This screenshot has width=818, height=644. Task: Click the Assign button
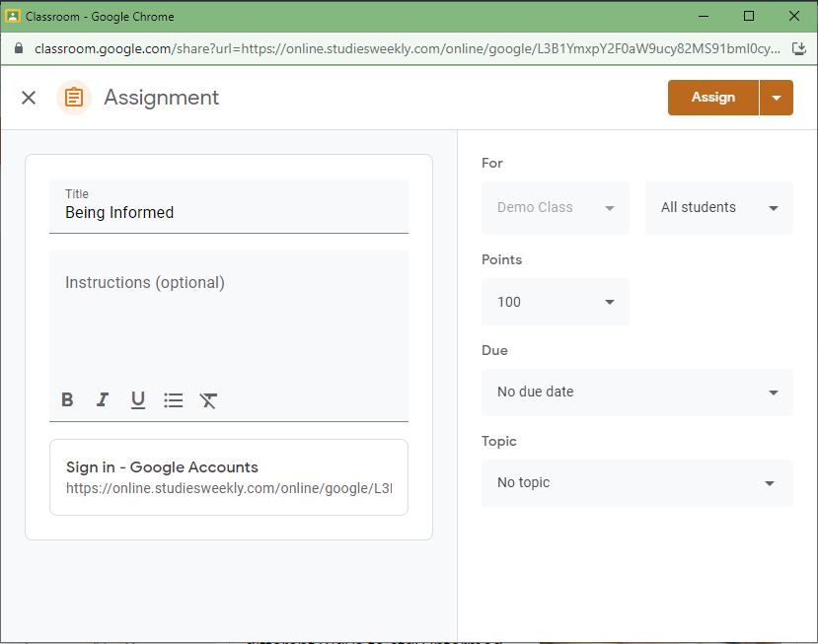712,97
